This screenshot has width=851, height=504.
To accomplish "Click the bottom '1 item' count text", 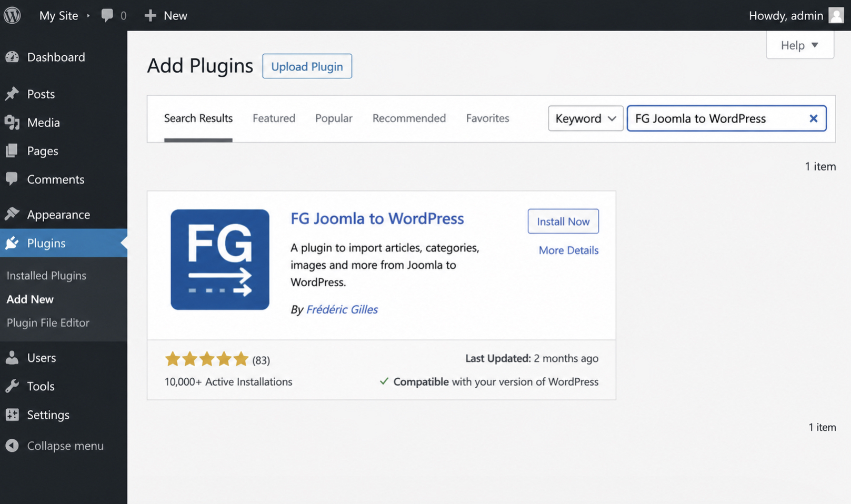I will tap(822, 427).
